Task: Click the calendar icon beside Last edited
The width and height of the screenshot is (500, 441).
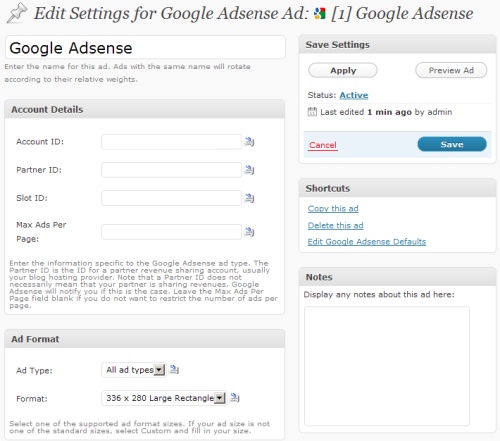Action: (312, 112)
